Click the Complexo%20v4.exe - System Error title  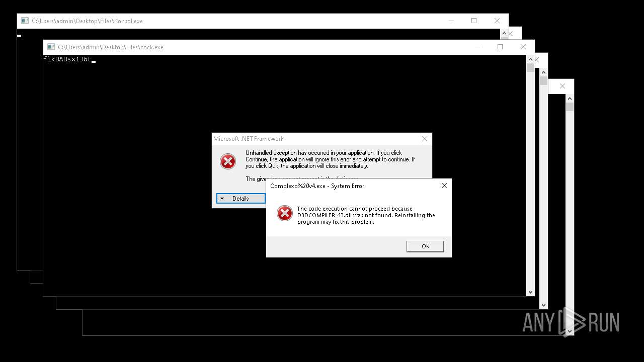tap(317, 186)
